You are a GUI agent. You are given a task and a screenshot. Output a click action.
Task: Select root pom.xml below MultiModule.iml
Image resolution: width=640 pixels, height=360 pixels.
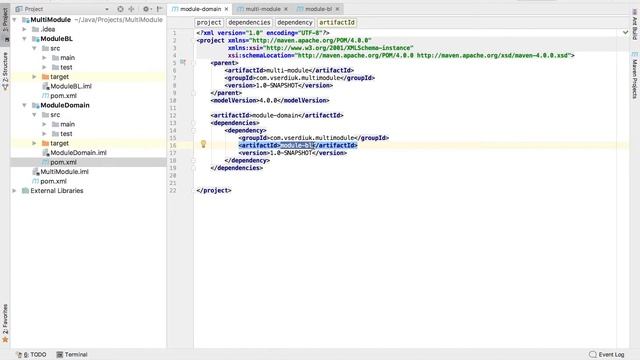53,181
